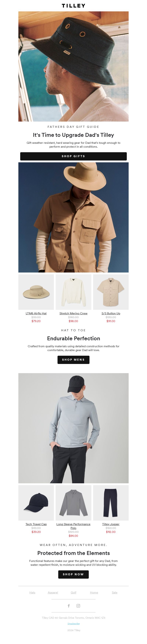The image size is (147, 644).
Task: Select Golf in the footer menu
Action: coord(73,593)
